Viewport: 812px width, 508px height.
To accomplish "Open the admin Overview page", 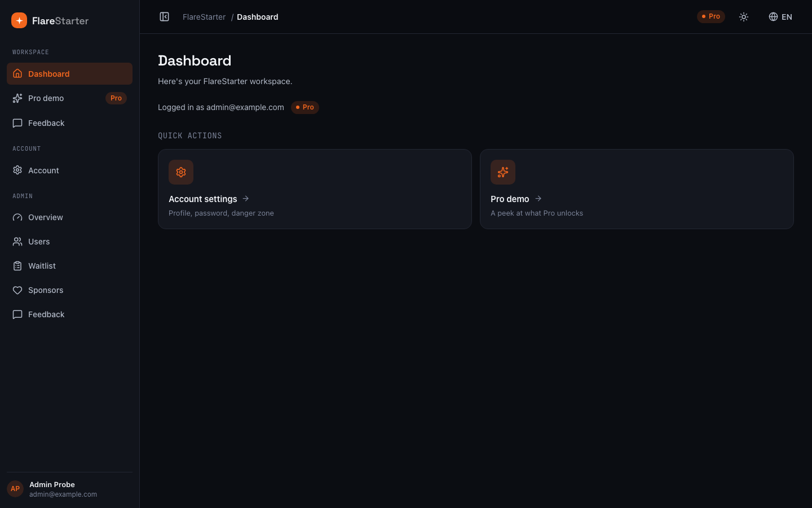I will coord(69,217).
